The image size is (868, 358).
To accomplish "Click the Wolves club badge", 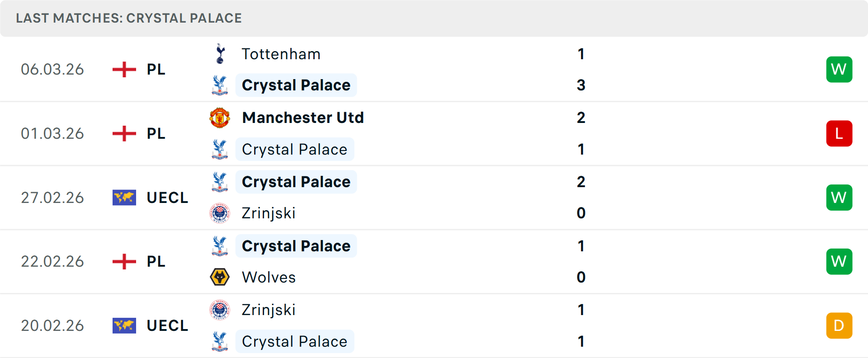I will coord(220,277).
